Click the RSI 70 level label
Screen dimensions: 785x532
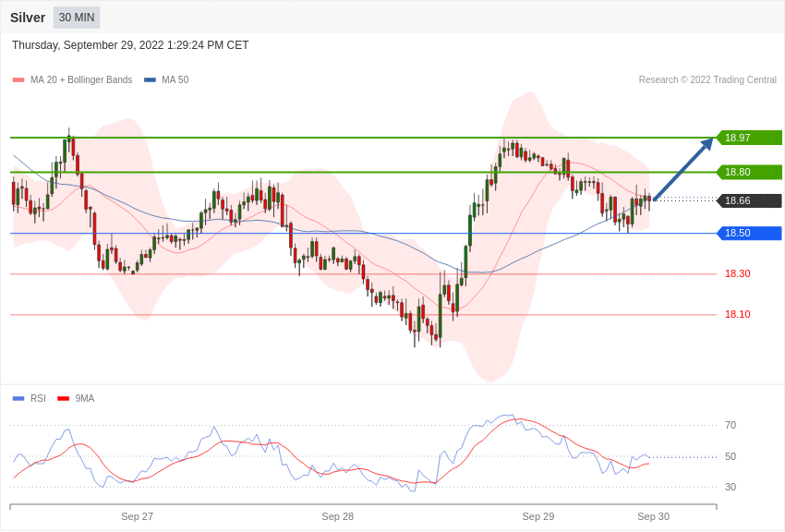click(731, 426)
